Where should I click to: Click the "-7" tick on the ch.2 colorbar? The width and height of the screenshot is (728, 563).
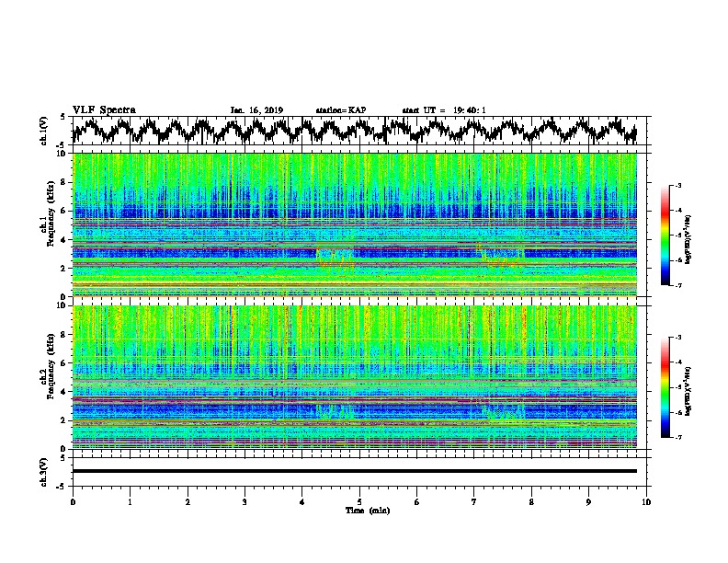(678, 437)
